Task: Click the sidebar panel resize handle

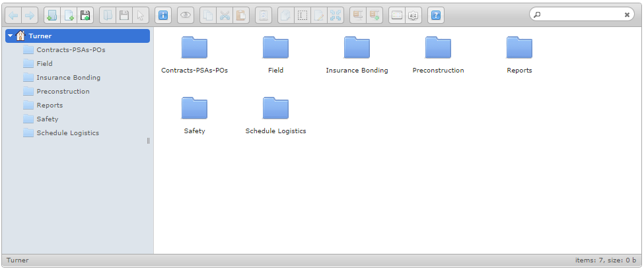Action: [x=148, y=140]
